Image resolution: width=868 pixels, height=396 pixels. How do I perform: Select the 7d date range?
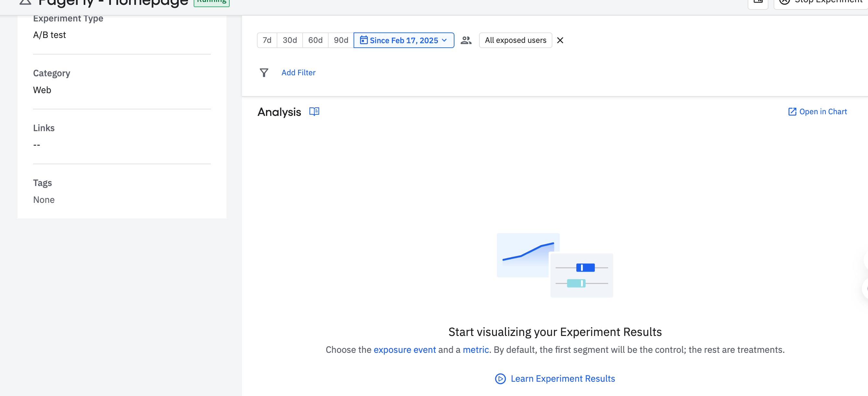pos(267,40)
